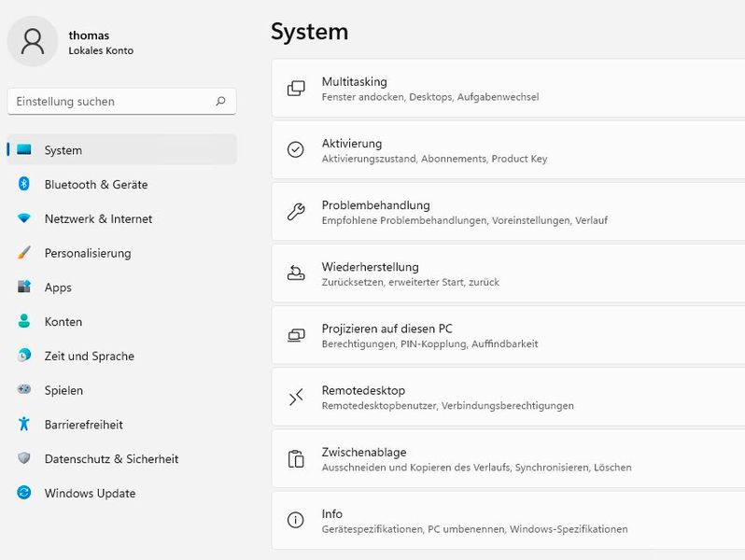The height and width of the screenshot is (560, 745).
Task: Click the shield Datenschutz icon
Action: pyautogui.click(x=23, y=458)
